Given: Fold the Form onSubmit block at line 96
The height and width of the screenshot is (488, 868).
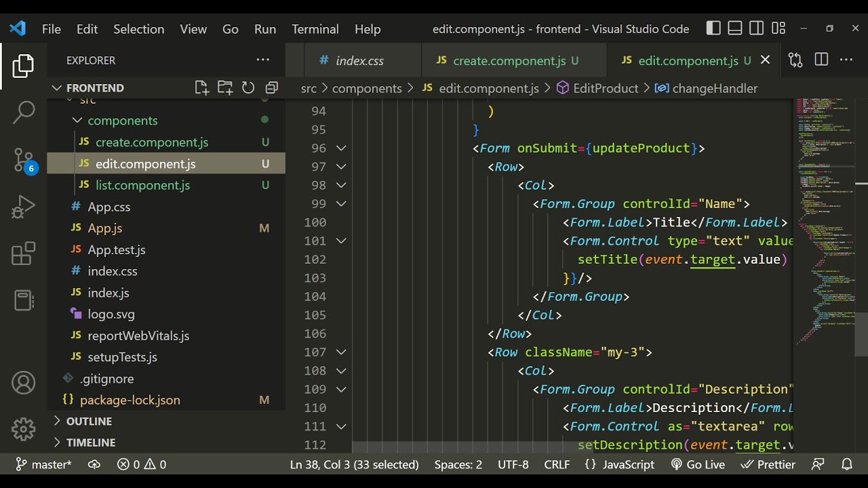Looking at the screenshot, I should [341, 148].
